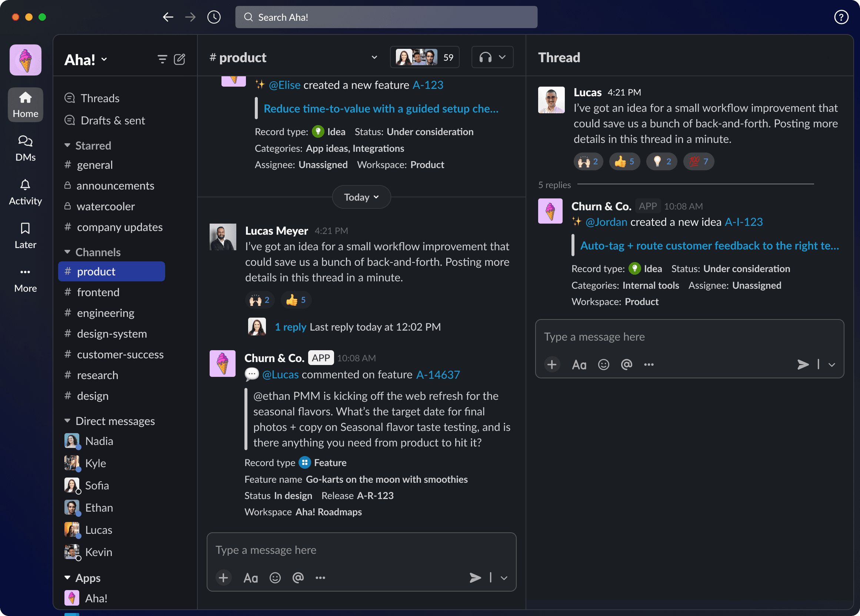
Task: Open the sidebar filter icon
Action: tap(162, 59)
